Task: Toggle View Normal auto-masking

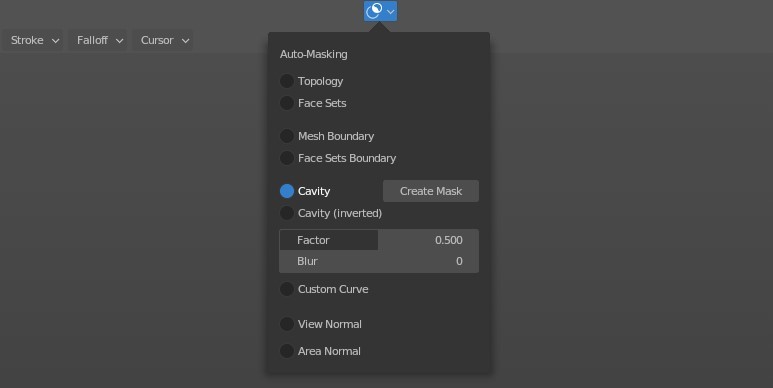Action: [286, 324]
